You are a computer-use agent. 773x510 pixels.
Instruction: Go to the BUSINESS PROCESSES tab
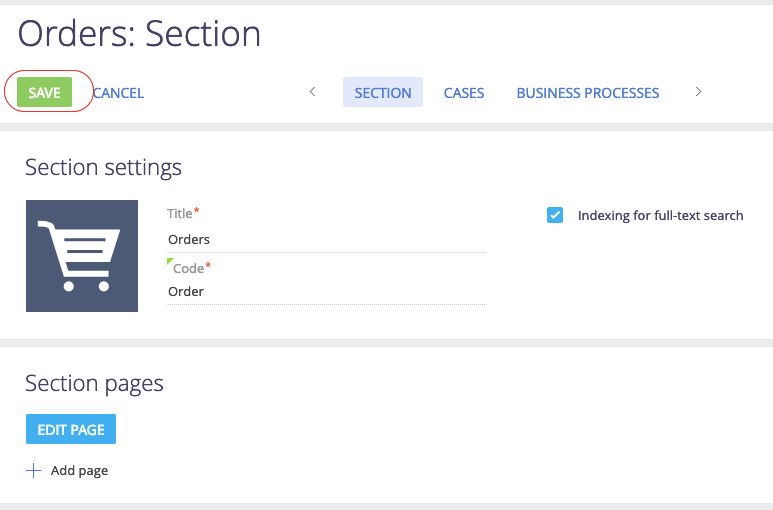587,93
